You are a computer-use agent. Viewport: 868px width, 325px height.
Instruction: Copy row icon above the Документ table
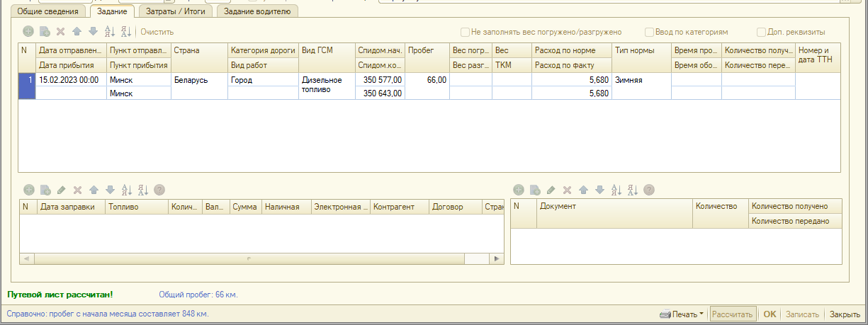pos(535,190)
